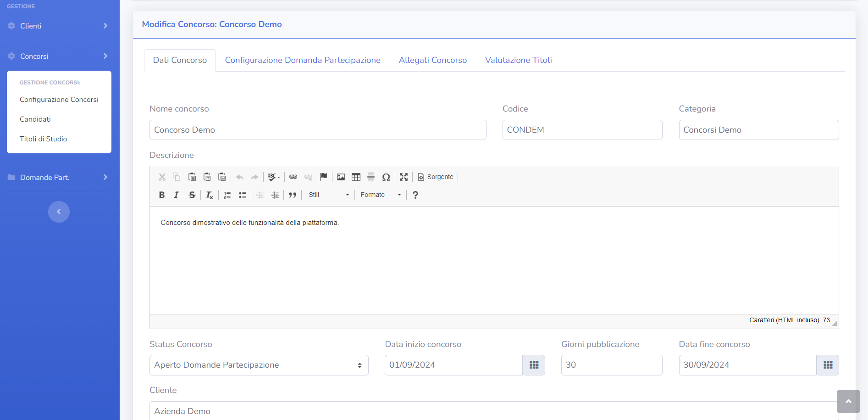
Task: Open the spell check ABC dropdown
Action: click(x=274, y=177)
